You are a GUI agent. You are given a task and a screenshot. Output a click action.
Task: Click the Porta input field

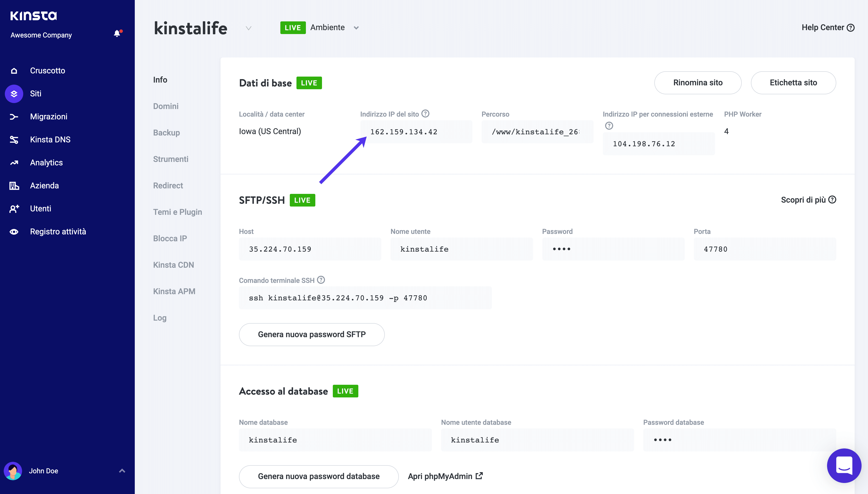(764, 249)
